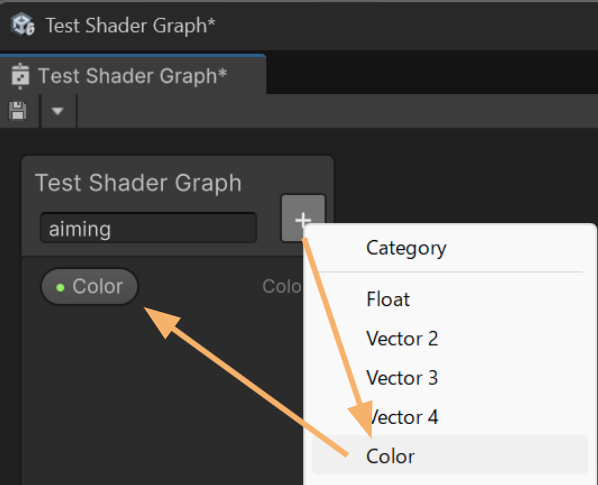Choose Category from the add menu
Viewport: 598px width, 485px height.
click(406, 248)
